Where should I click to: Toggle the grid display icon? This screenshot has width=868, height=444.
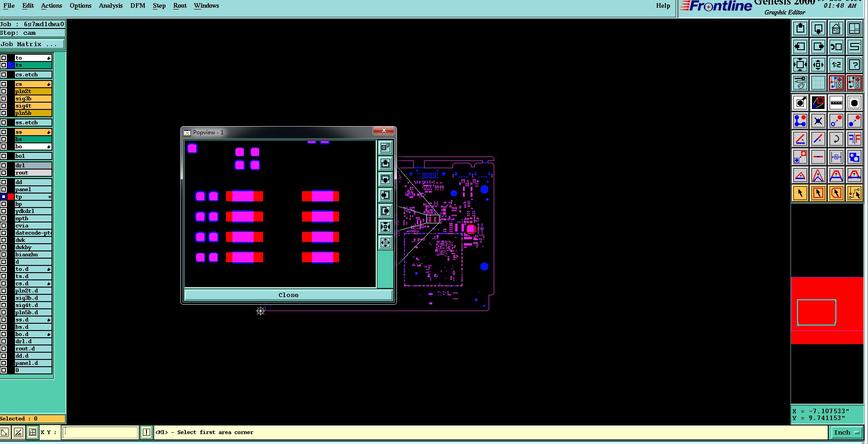[x=818, y=83]
